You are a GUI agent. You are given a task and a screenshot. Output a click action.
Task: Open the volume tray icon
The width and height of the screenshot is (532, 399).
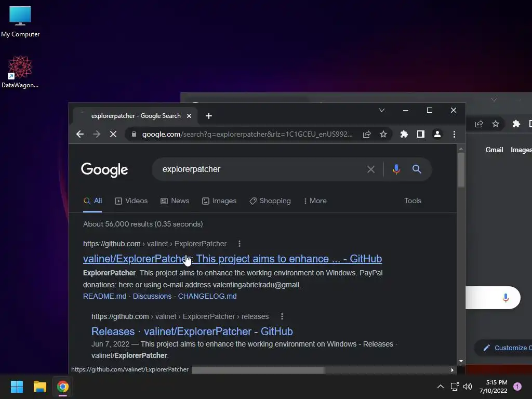tap(468, 387)
